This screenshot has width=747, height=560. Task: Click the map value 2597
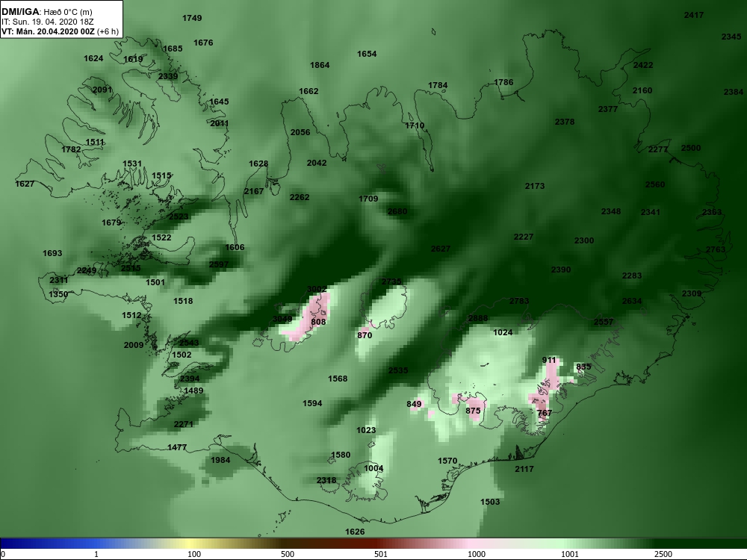[x=219, y=264]
